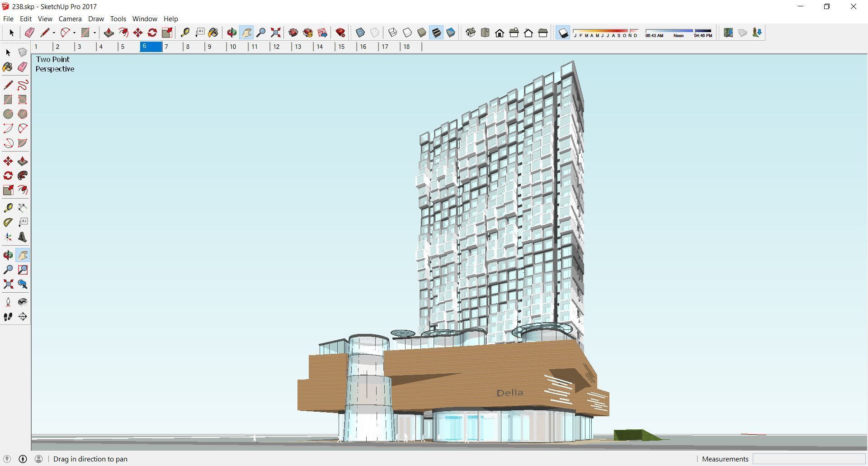Expand the Rectangle shapes dropdown arrow
The height and width of the screenshot is (466, 868).
(x=94, y=33)
